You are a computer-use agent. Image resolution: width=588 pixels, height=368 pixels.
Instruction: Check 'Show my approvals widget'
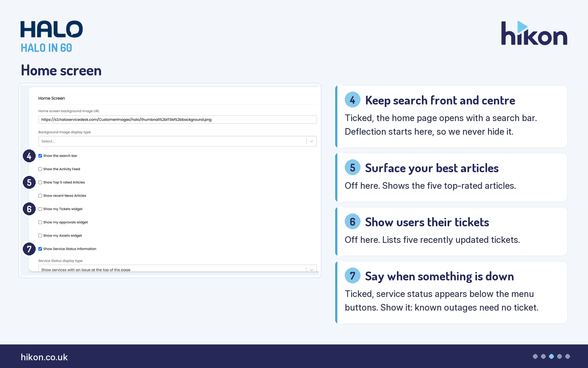pos(40,222)
